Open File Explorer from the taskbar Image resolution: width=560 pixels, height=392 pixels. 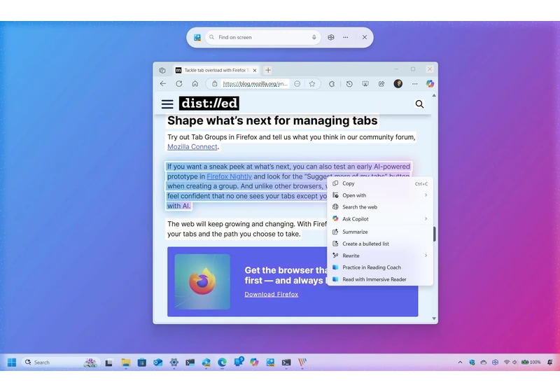click(126, 363)
